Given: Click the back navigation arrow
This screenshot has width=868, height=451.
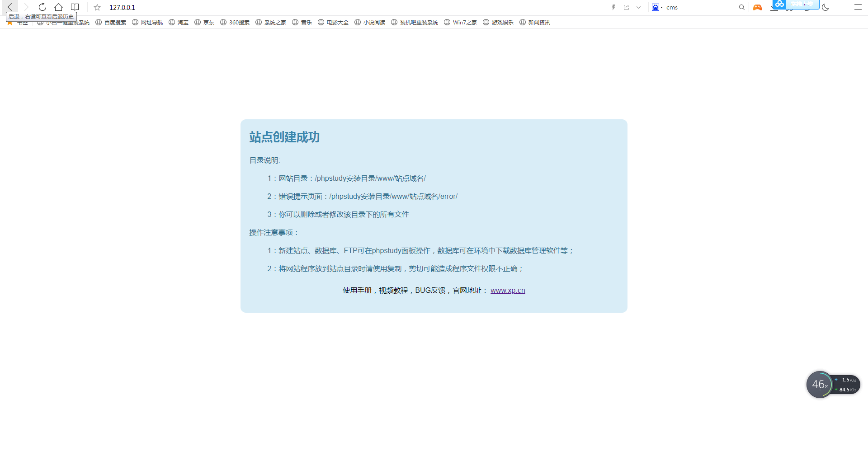Looking at the screenshot, I should click(9, 7).
